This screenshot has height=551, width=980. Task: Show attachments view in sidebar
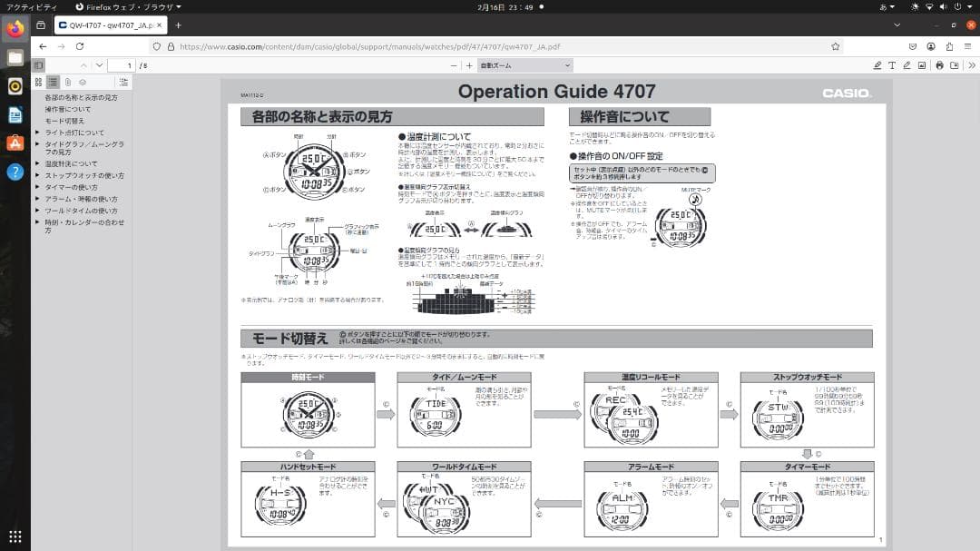pos(68,82)
